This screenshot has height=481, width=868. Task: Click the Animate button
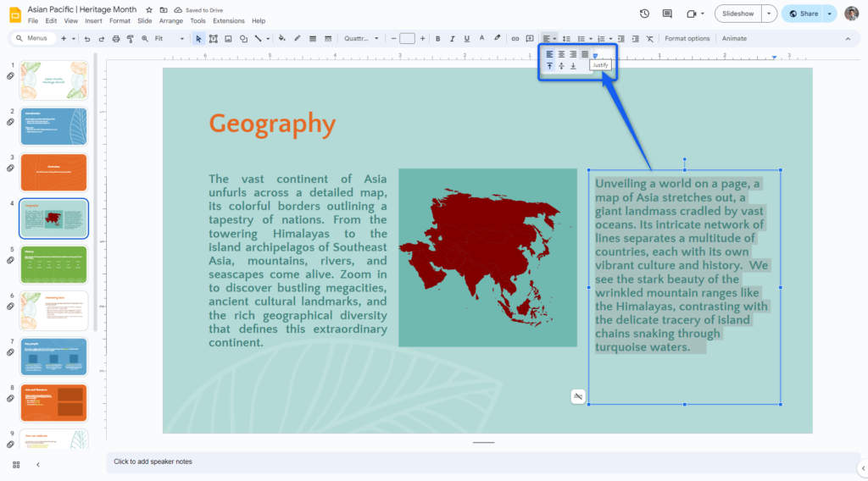(734, 39)
